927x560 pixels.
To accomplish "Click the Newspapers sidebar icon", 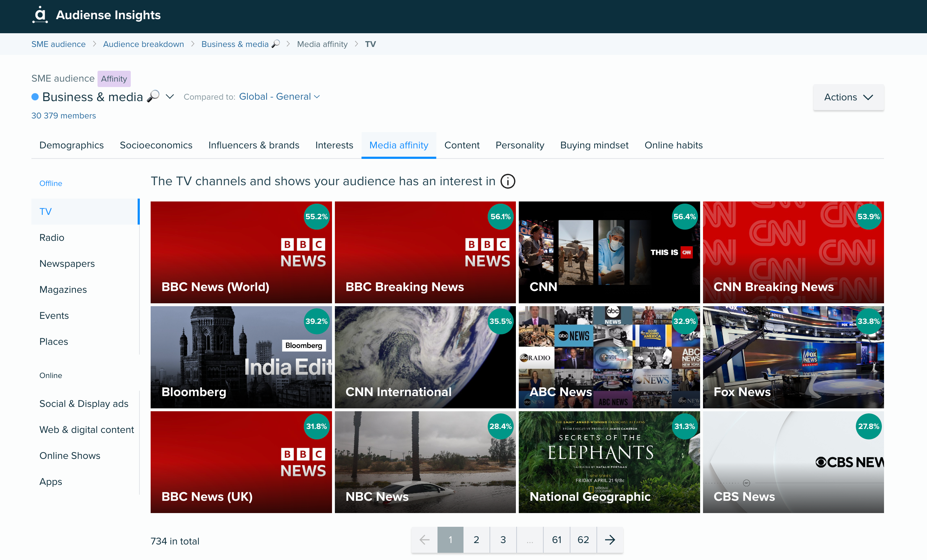I will click(66, 264).
